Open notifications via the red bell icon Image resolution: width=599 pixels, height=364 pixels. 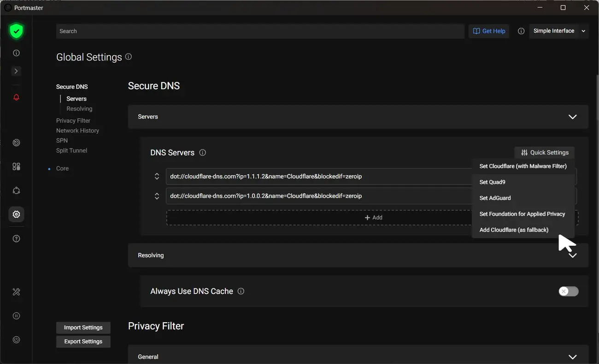coord(16,97)
